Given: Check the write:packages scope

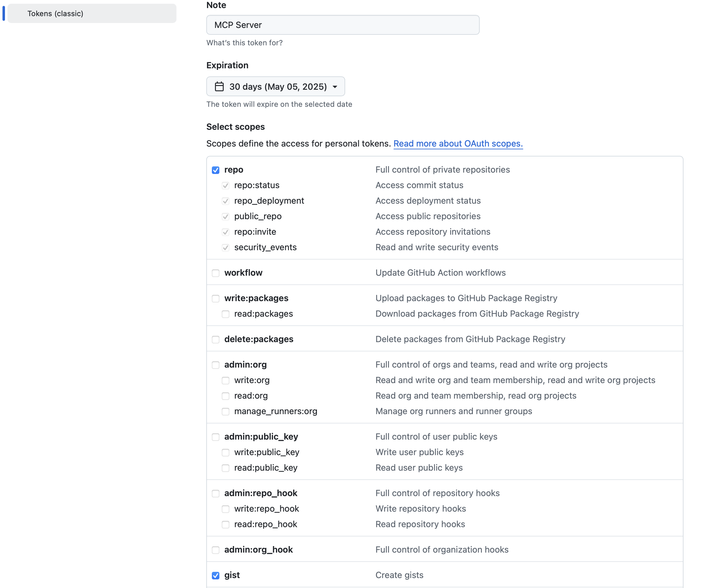Looking at the screenshot, I should (216, 299).
